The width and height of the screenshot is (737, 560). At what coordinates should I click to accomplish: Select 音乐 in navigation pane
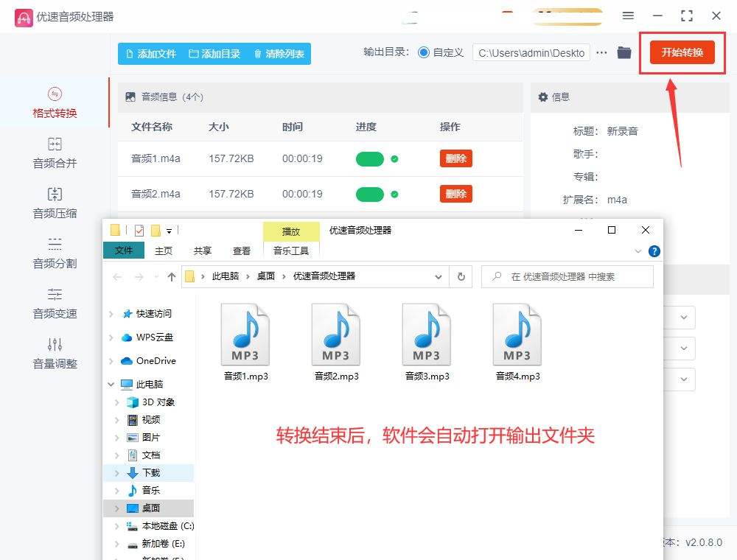(151, 490)
